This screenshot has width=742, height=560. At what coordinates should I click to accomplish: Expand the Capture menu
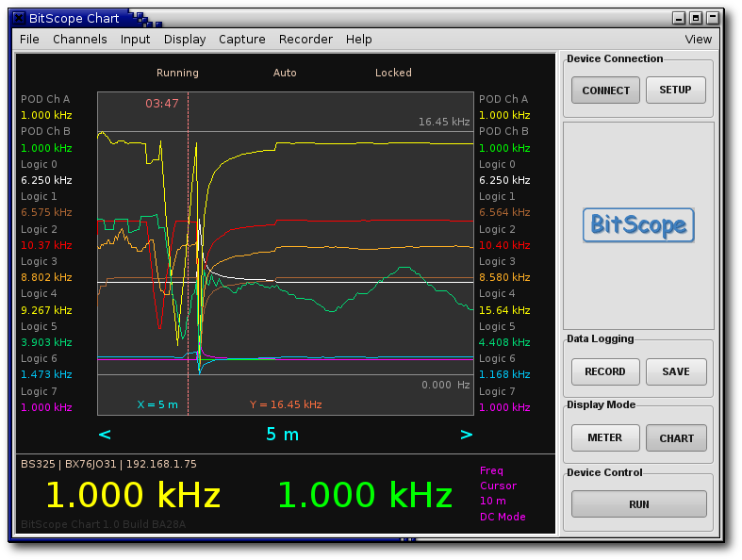(x=242, y=40)
